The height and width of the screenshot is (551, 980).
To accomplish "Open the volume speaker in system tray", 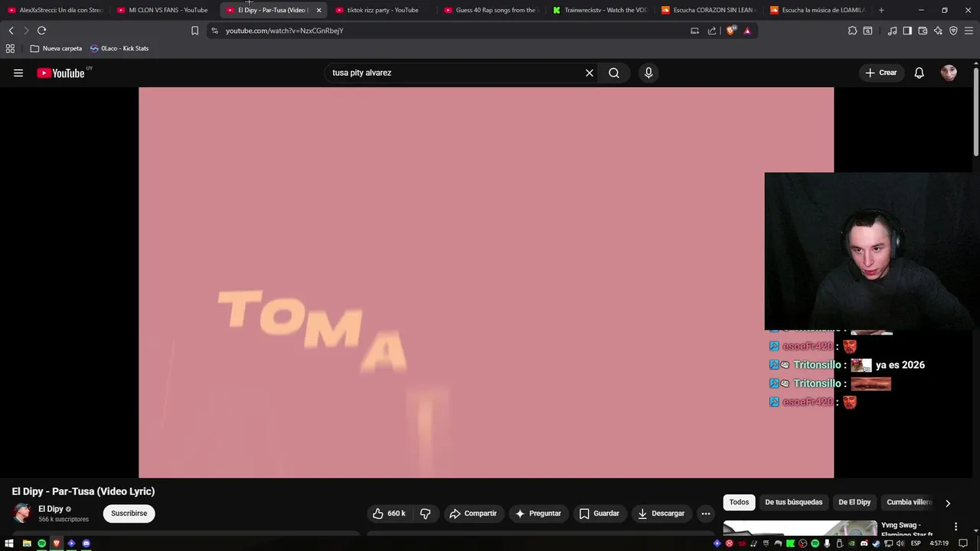I will 901,543.
